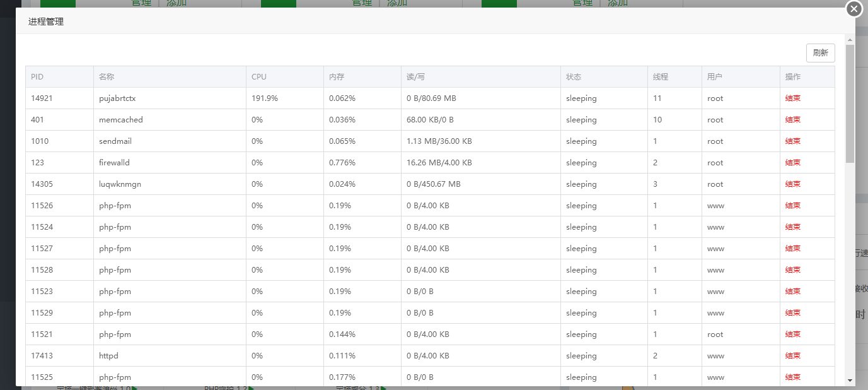This screenshot has width=868, height=390.
Task: Click PID 14305 cell
Action: coord(60,184)
